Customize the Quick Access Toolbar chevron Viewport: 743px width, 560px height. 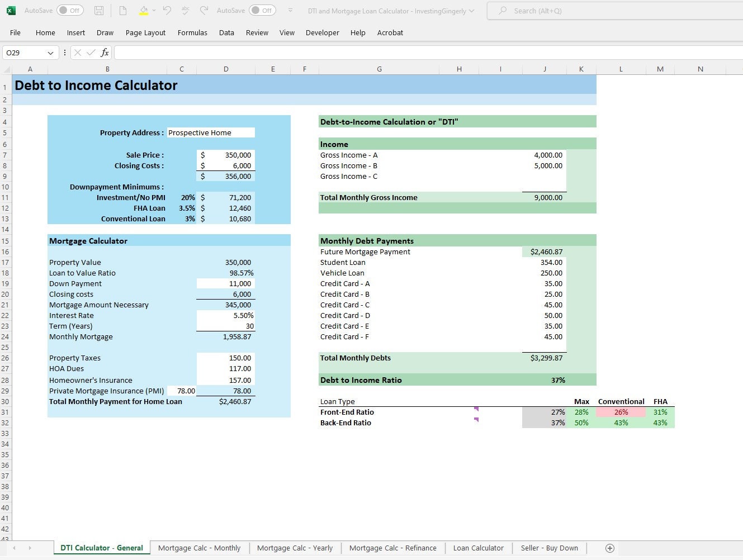point(290,10)
